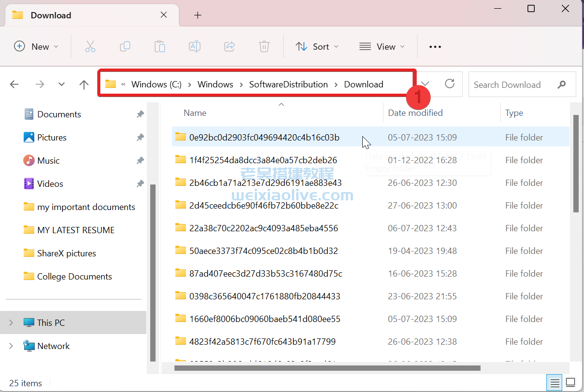Open a new Explorer tab with the plus icon
Image resolution: width=584 pixels, height=392 pixels.
[x=198, y=15]
